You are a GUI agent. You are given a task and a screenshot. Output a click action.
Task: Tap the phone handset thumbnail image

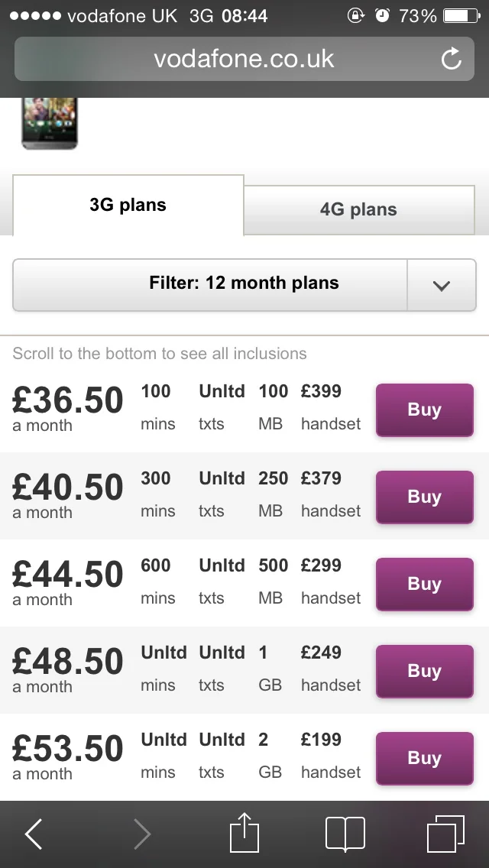tap(50, 124)
